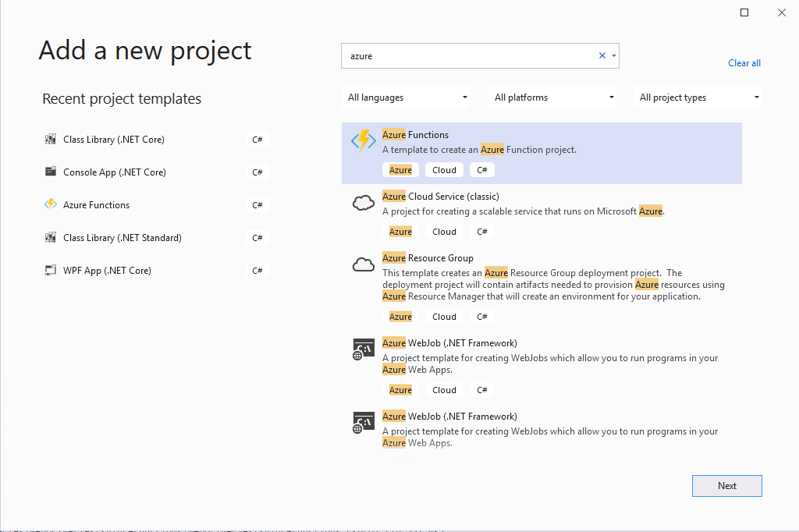799x532 pixels.
Task: Click the Azure tag under Azure Functions
Action: [x=400, y=170]
